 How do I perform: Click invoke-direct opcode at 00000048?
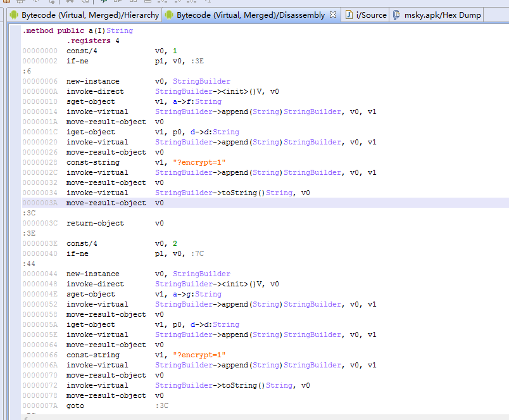pos(95,284)
